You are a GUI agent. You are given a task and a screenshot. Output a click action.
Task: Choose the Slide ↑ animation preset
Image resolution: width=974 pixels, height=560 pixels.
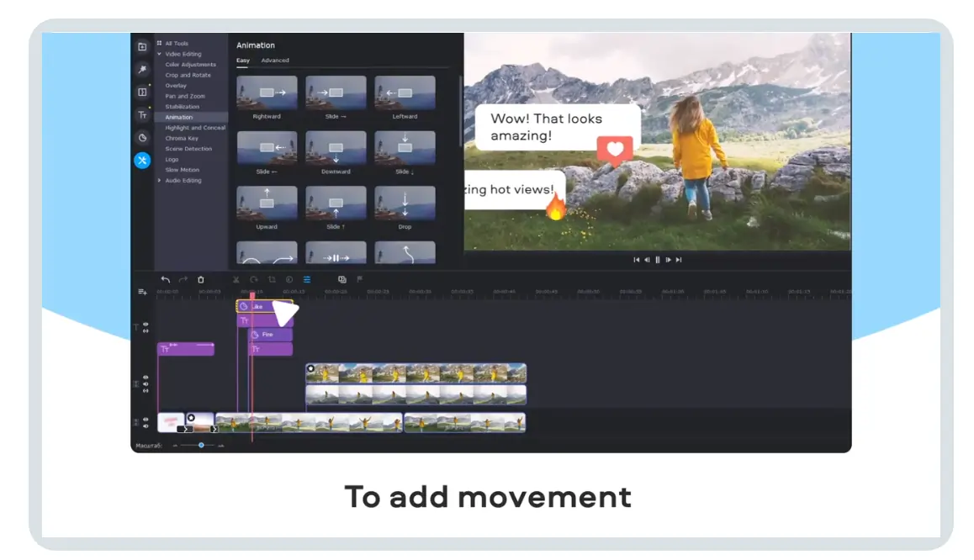tap(336, 203)
